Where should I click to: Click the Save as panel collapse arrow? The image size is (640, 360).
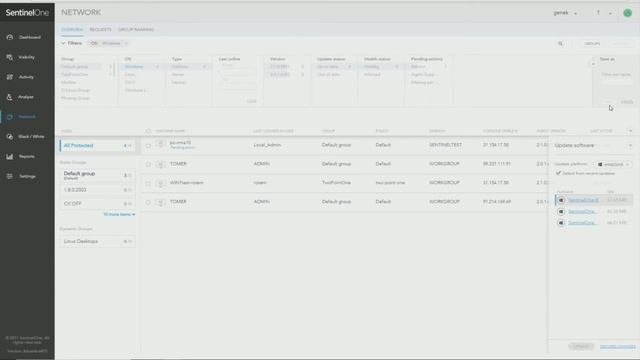pos(593,64)
